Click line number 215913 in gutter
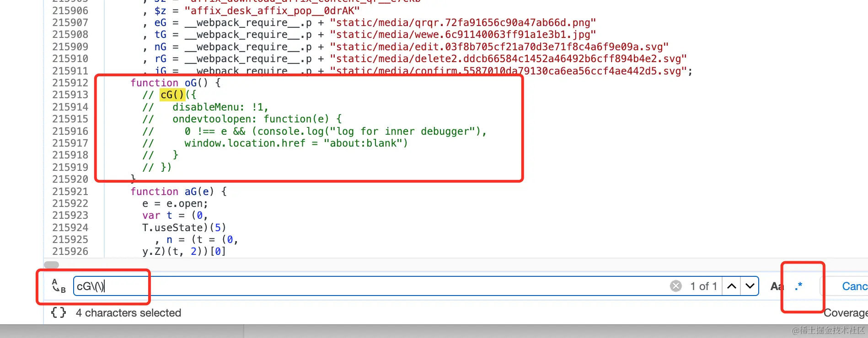Viewport: 868px width, 338px height. (x=70, y=95)
